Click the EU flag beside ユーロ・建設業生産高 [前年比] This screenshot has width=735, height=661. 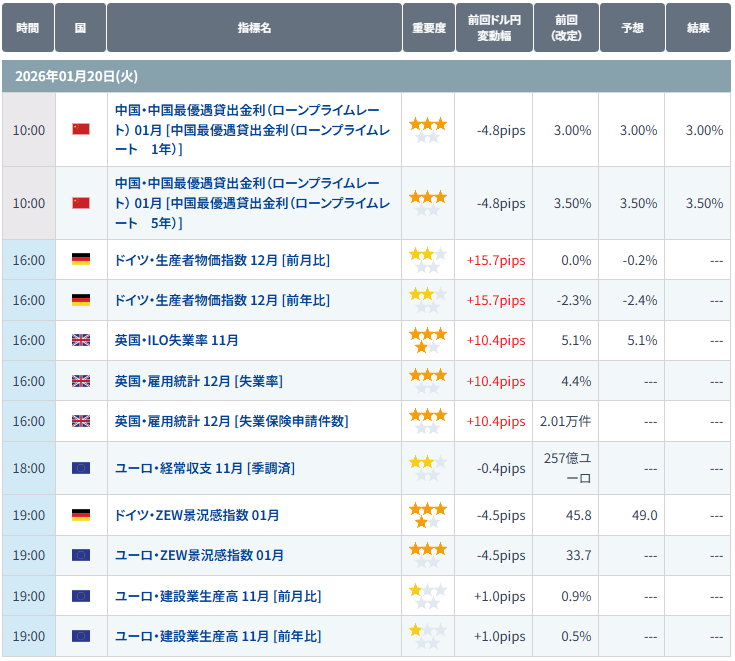(x=81, y=636)
